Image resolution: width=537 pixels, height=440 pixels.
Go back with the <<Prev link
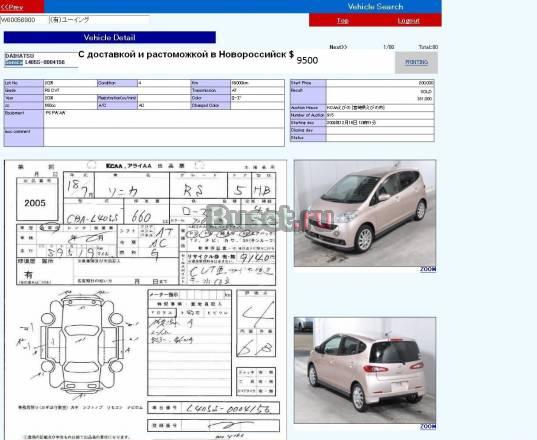click(x=12, y=7)
